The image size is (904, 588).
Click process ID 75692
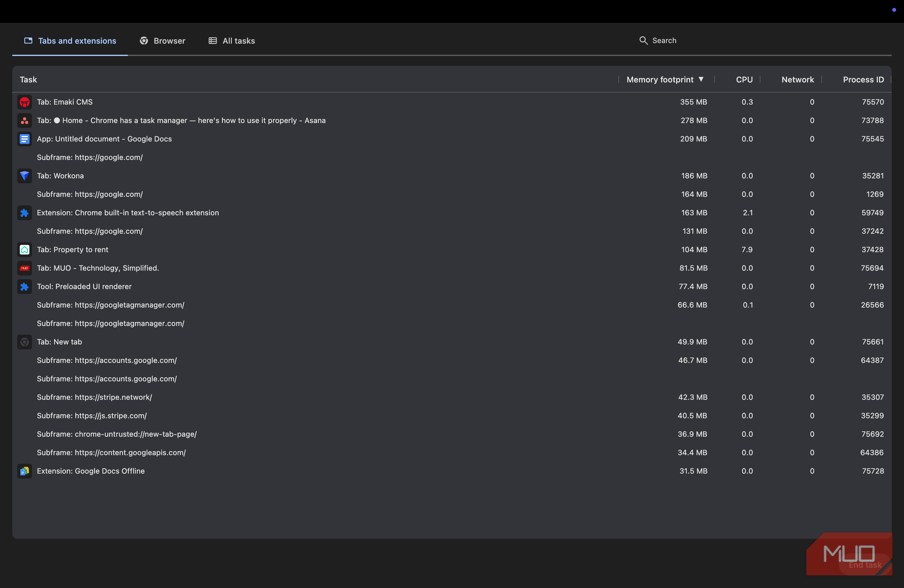872,434
